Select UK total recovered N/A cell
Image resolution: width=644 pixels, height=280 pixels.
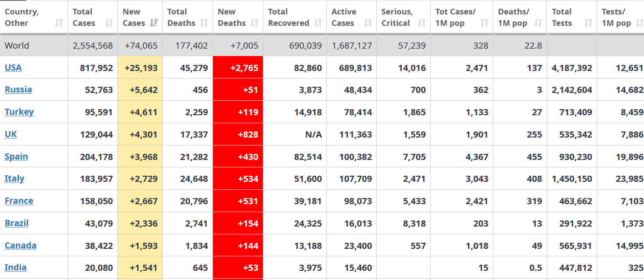314,135
